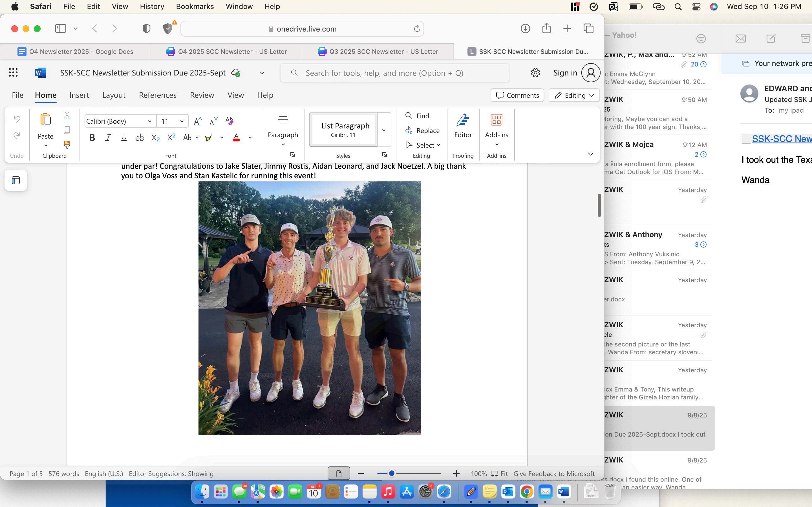Toggle bold formatting
Screen dimensions: 812x507
coord(92,137)
